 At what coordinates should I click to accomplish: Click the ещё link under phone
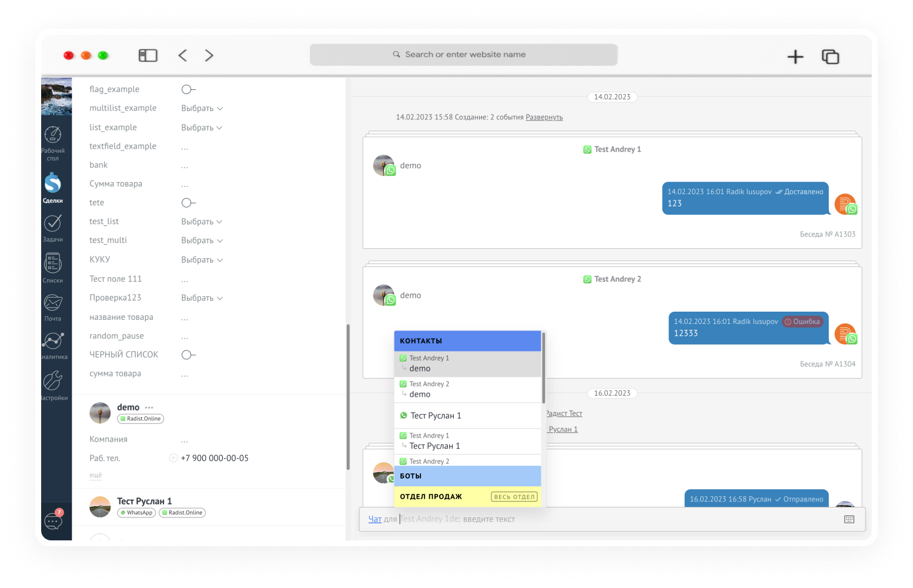click(x=95, y=475)
